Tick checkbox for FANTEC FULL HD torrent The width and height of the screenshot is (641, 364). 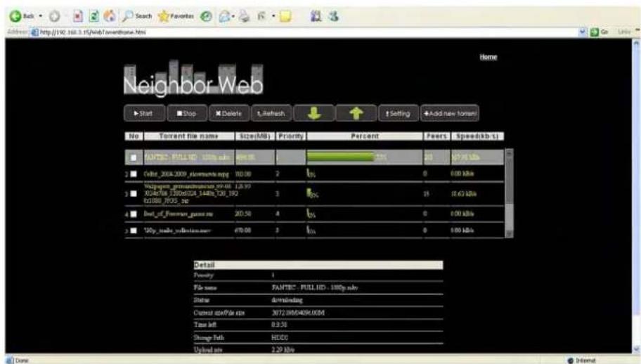click(x=133, y=159)
